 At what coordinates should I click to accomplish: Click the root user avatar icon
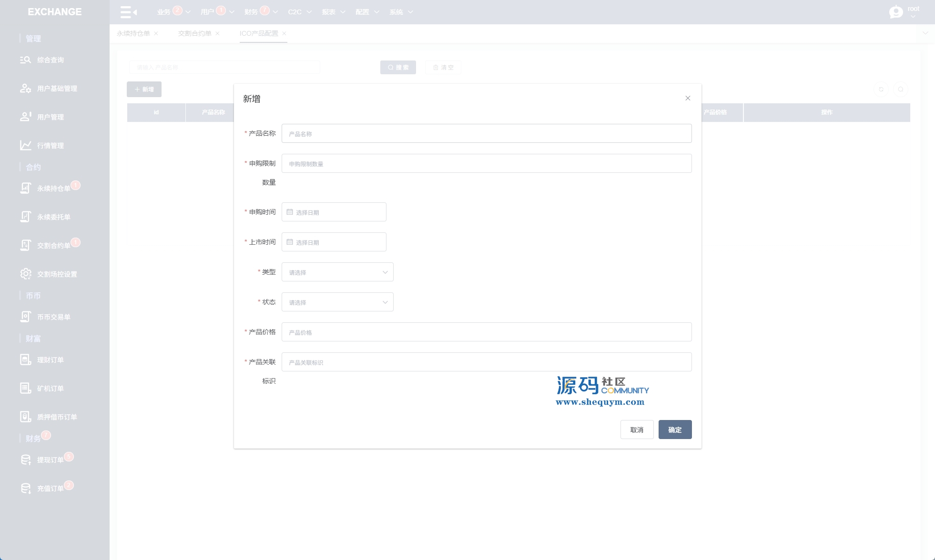tap(896, 11)
